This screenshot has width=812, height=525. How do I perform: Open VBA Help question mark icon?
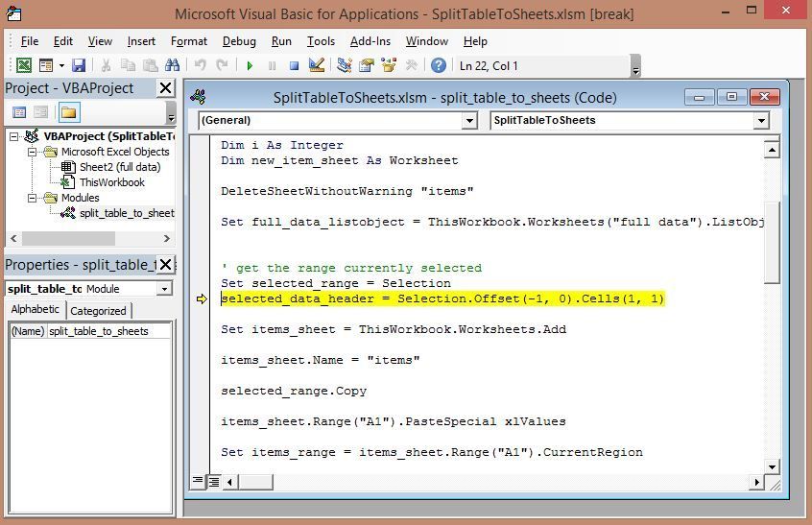(x=438, y=66)
